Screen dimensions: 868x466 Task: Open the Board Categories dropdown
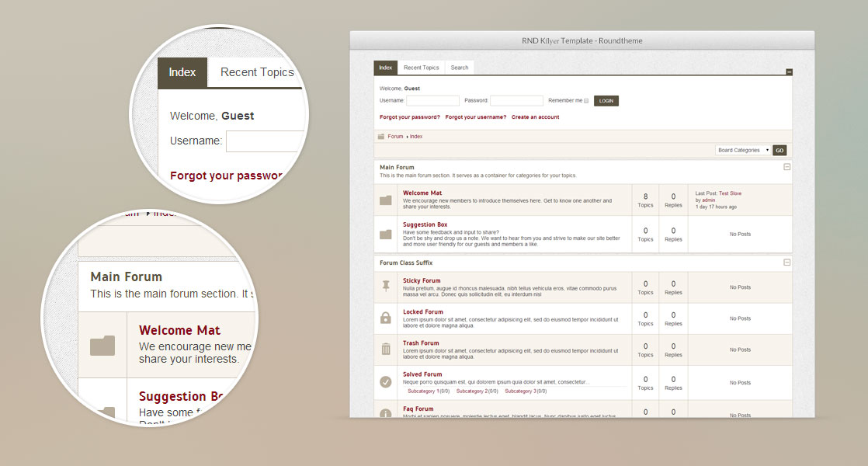pos(743,150)
